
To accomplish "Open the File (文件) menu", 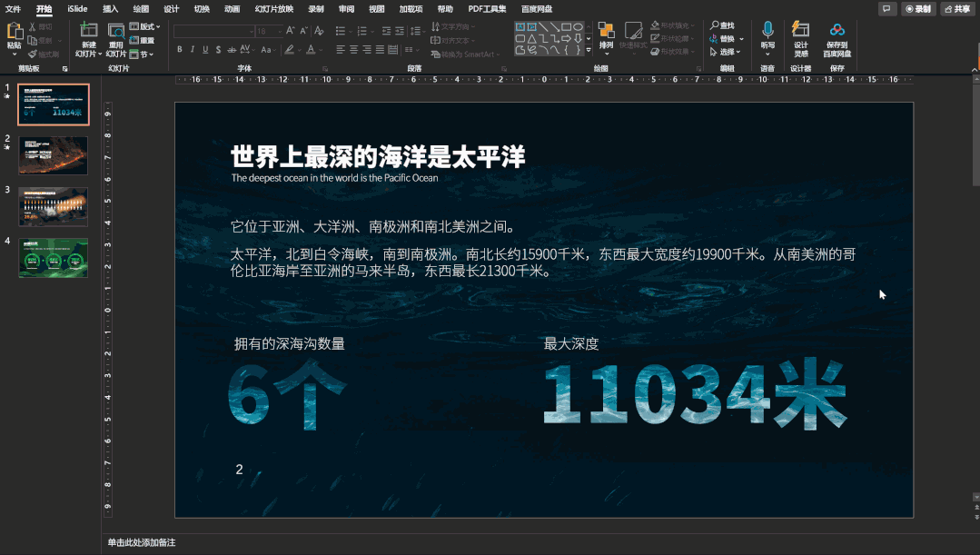I will click(x=13, y=9).
